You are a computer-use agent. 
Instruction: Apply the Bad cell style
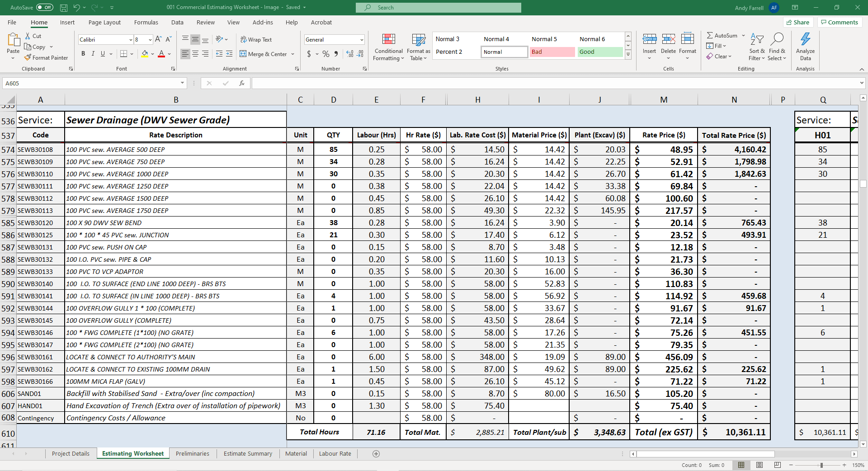coord(552,52)
